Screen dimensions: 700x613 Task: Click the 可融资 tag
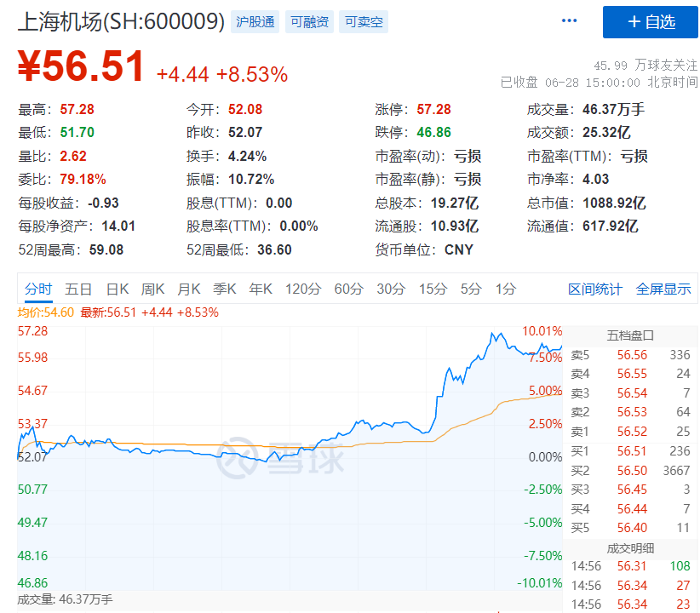coord(309,22)
